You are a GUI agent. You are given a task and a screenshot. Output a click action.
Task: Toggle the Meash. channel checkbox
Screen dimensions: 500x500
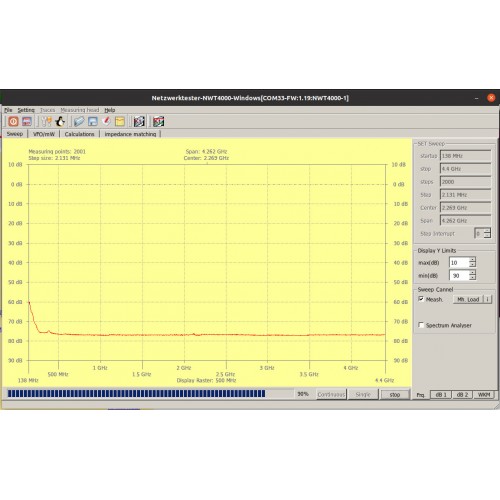pos(421,299)
